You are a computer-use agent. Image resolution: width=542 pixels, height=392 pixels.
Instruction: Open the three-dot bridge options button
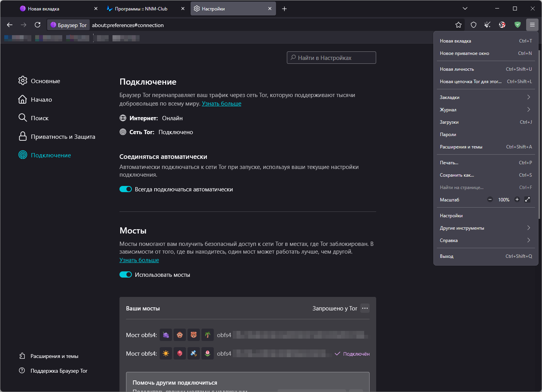pos(365,308)
